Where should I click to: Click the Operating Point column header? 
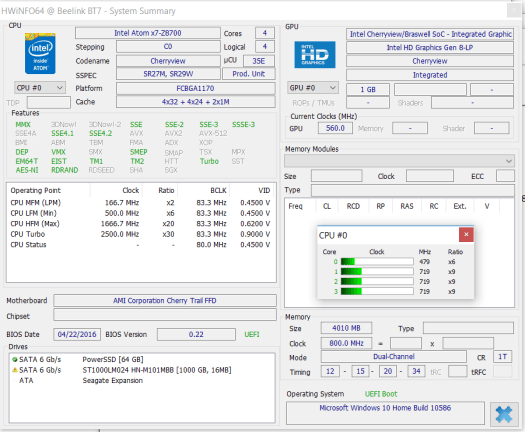click(49, 190)
